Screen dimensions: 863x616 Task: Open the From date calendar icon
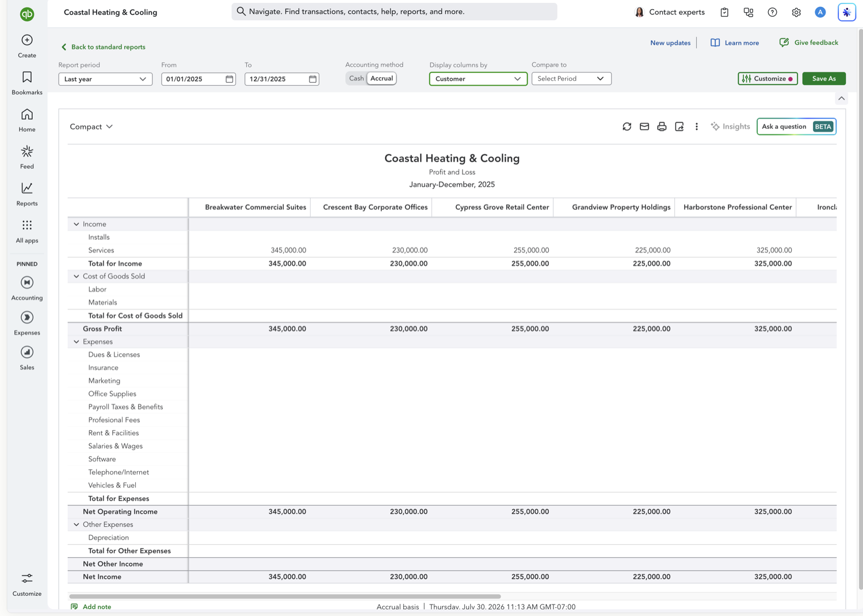[x=230, y=79]
